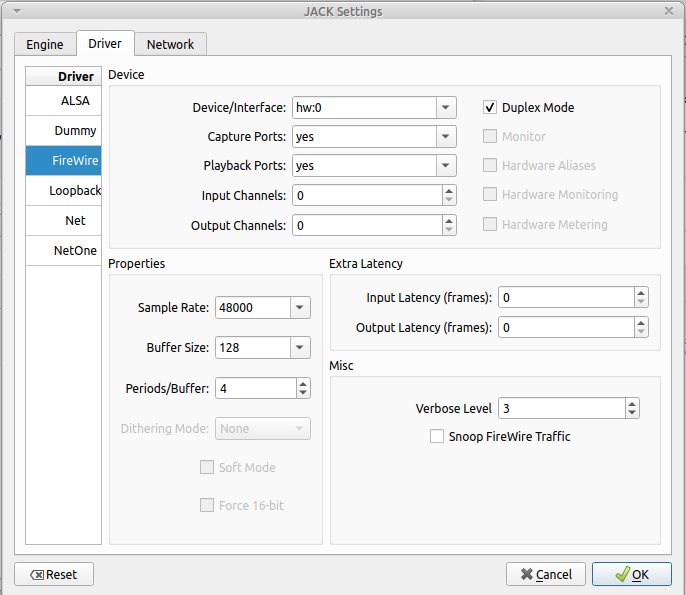Increase Periods/Buffer with up arrow
Screen dimensions: 686x595
coord(303,384)
